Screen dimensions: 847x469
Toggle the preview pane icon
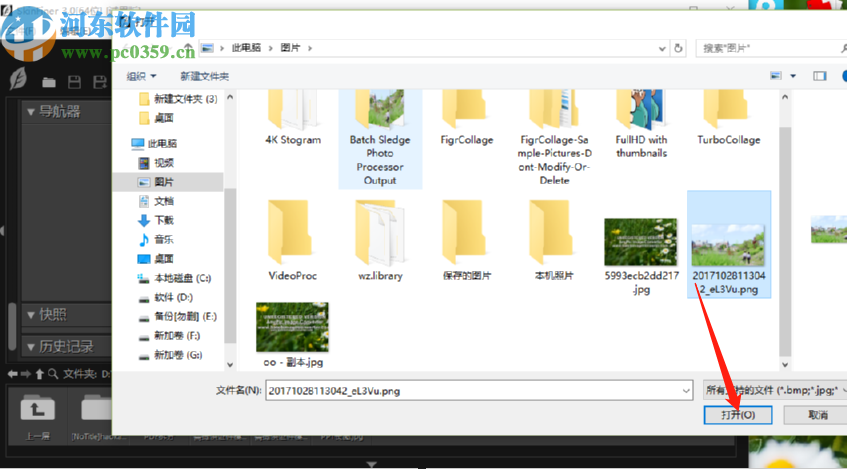click(819, 76)
